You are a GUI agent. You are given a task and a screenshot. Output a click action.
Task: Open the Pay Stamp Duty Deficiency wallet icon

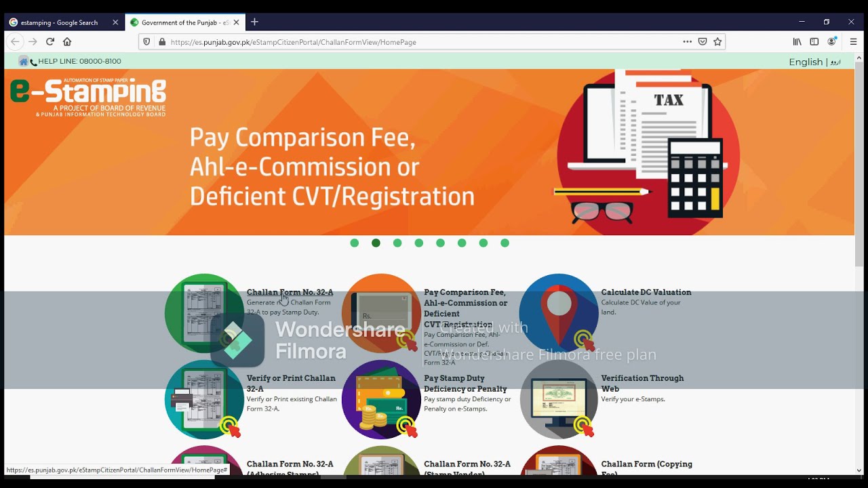381,399
